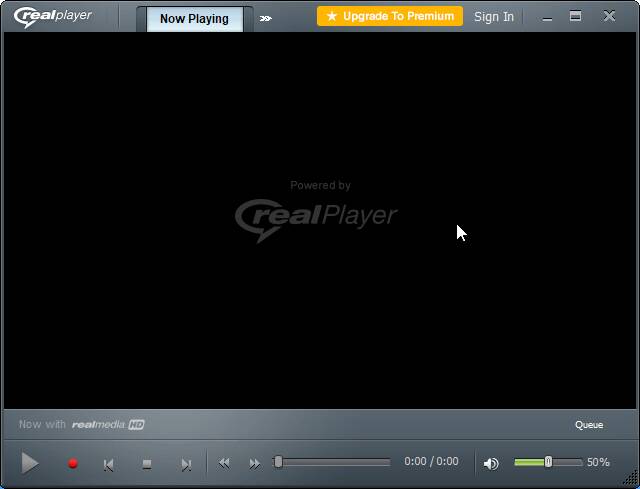Image resolution: width=640 pixels, height=489 pixels.
Task: Minimize the RealPlayer window
Action: [x=547, y=18]
